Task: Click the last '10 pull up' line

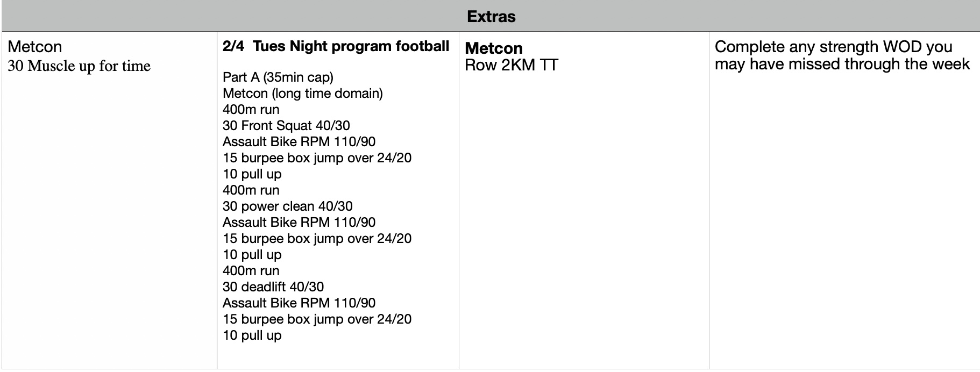Action: 252,335
